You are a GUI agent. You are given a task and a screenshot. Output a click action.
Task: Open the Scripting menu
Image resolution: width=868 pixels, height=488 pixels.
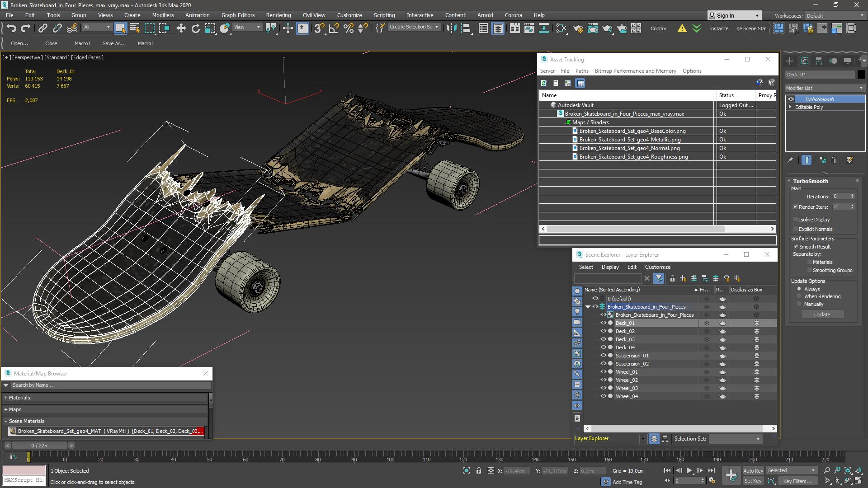point(384,15)
